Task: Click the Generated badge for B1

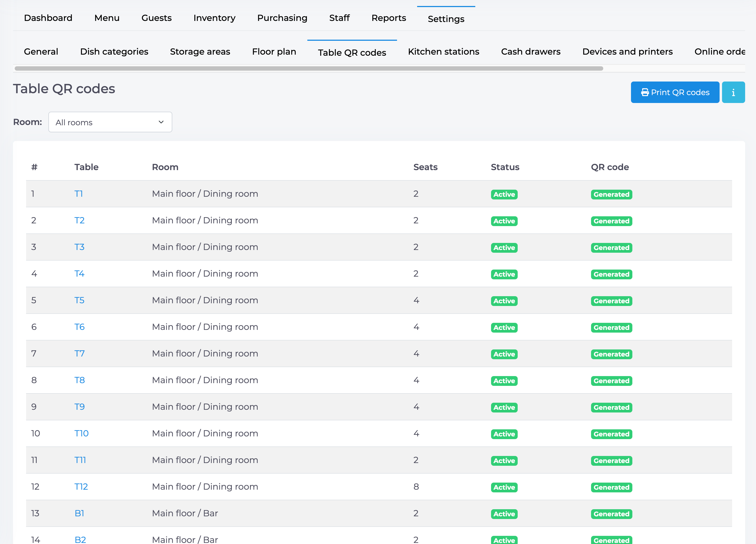Action: (611, 514)
